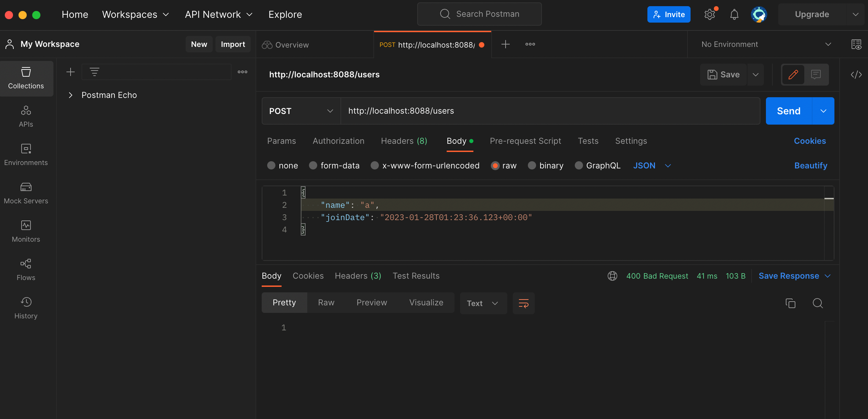Click in the request URL field

(x=550, y=111)
